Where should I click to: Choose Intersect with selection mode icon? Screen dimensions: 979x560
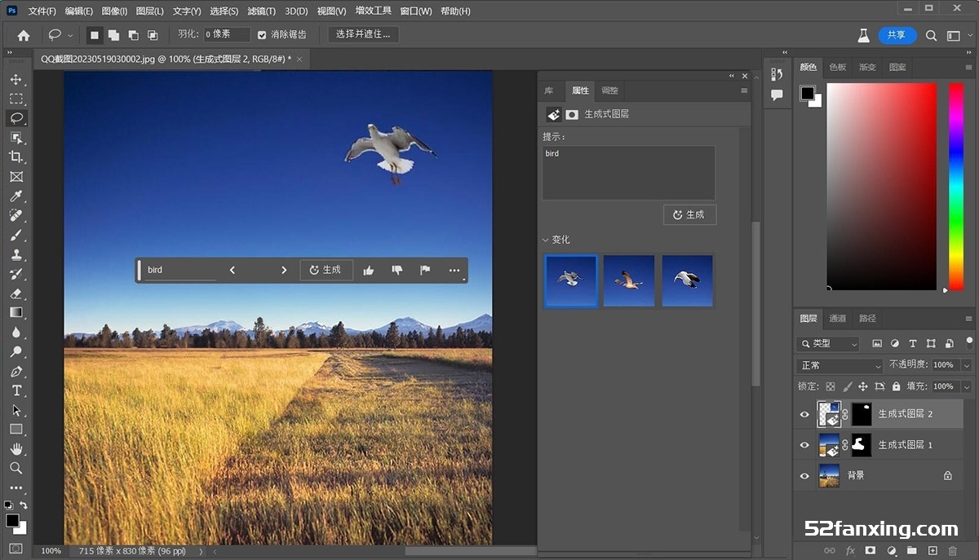tap(153, 35)
